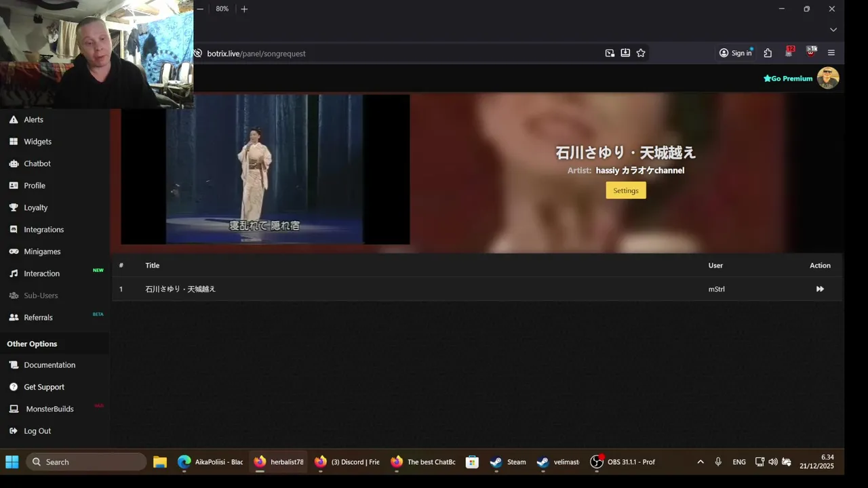This screenshot has width=868, height=488.
Task: Click the queued song title 石川さゆり・天城越え
Action: tap(180, 289)
